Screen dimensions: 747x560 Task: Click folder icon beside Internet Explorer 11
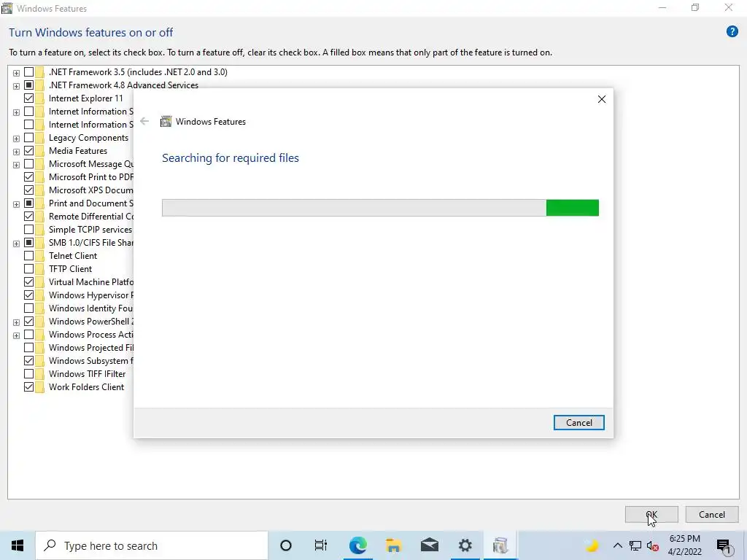tap(40, 98)
